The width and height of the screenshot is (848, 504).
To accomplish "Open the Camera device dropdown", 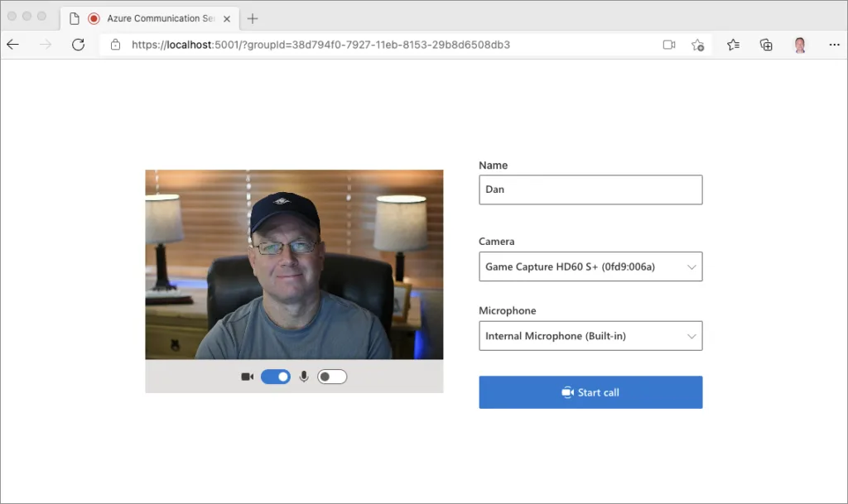I will coord(590,266).
